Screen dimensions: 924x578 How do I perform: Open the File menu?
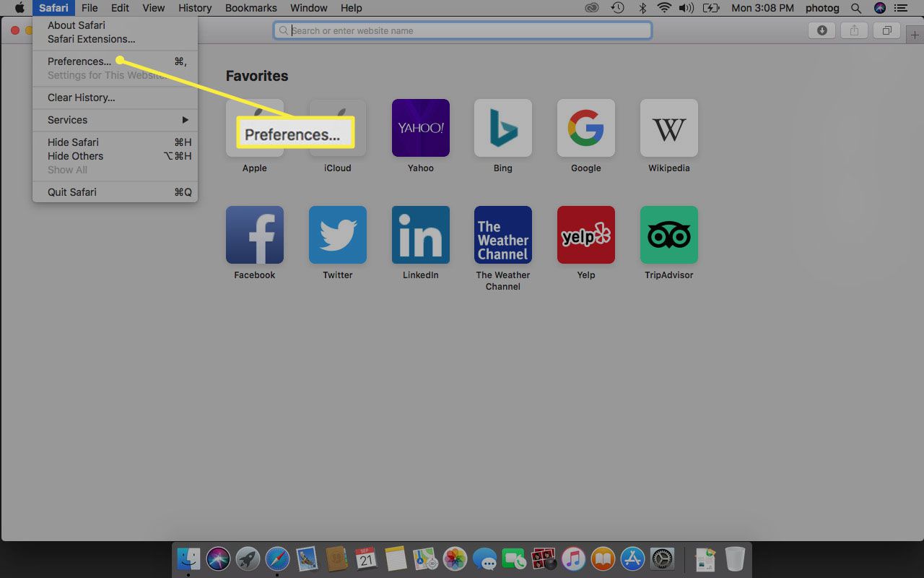(x=90, y=8)
